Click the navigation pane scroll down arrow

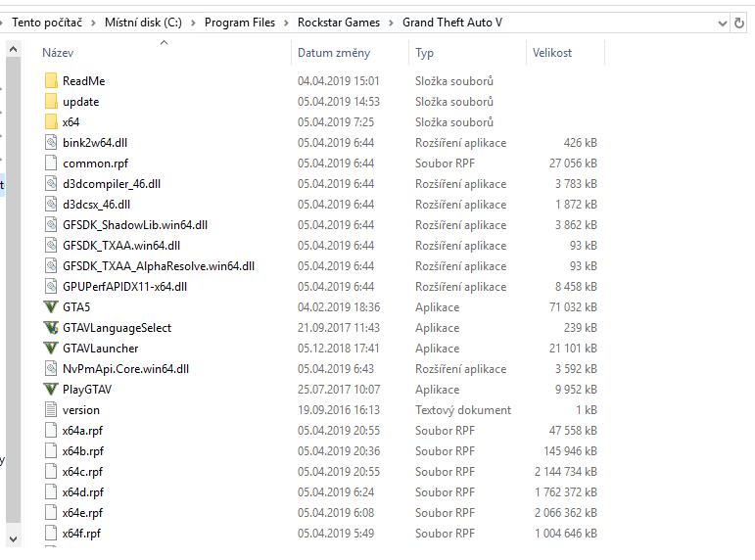(13, 538)
